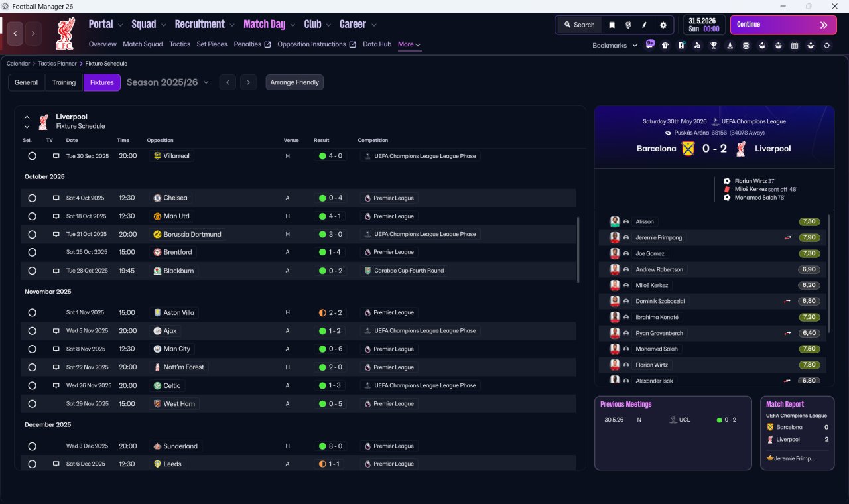Click the bookmark icon beside Search
The width and height of the screenshot is (849, 504).
(612, 25)
